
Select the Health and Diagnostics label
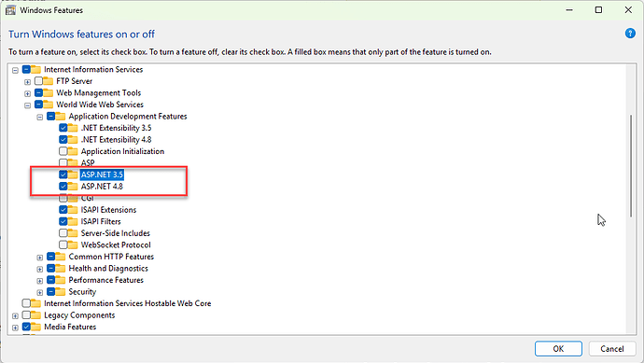click(108, 268)
